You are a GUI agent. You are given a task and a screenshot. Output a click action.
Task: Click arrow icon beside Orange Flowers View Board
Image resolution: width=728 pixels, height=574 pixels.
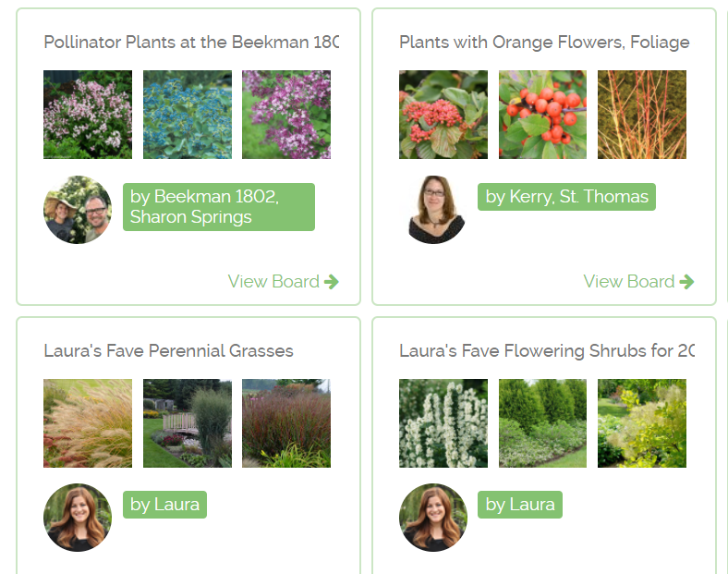tap(686, 282)
